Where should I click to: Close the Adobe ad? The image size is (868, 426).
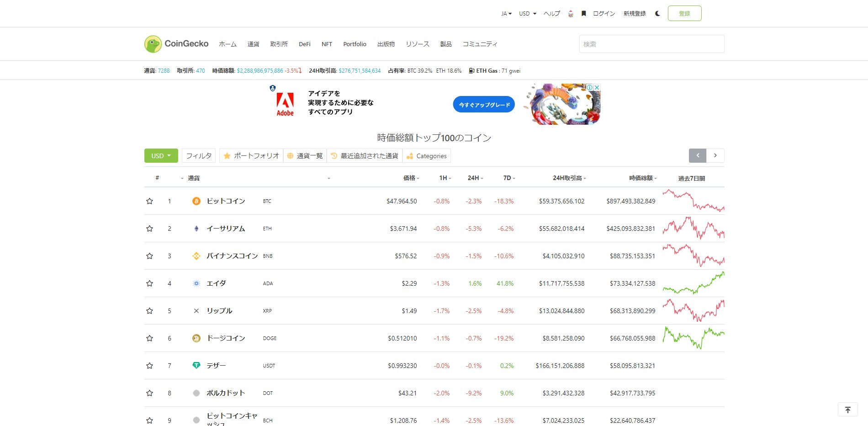597,87
